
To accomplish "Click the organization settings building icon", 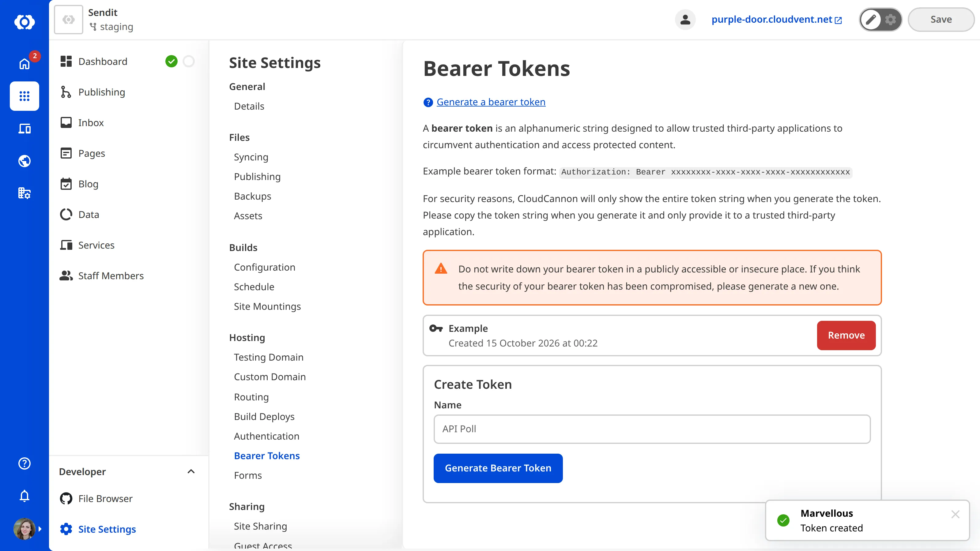I will coord(24,193).
